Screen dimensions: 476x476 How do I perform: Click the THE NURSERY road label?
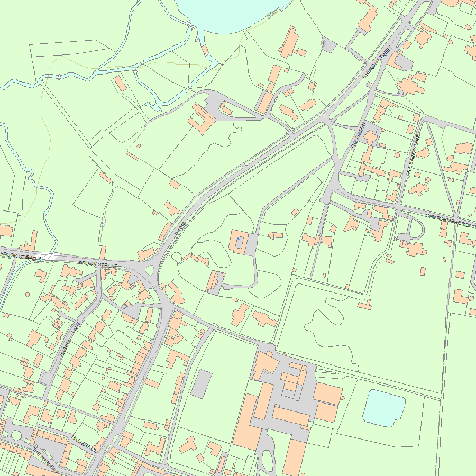45,462
